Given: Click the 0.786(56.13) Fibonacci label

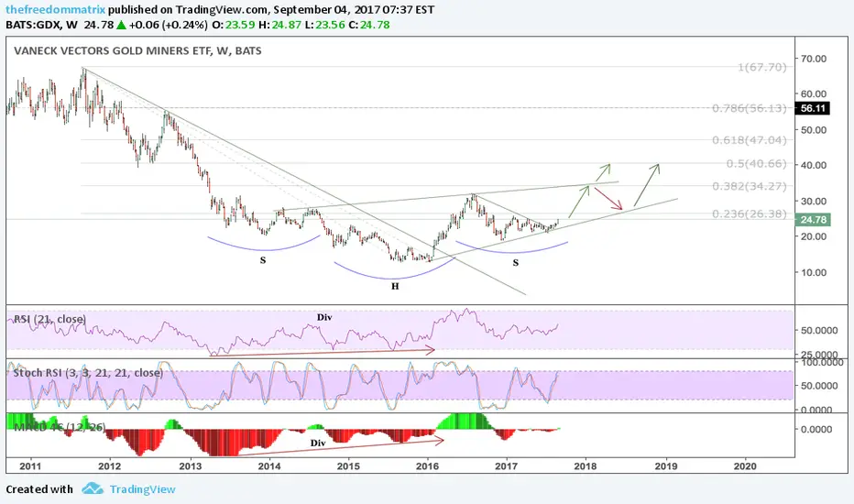Looking at the screenshot, I should tap(750, 108).
